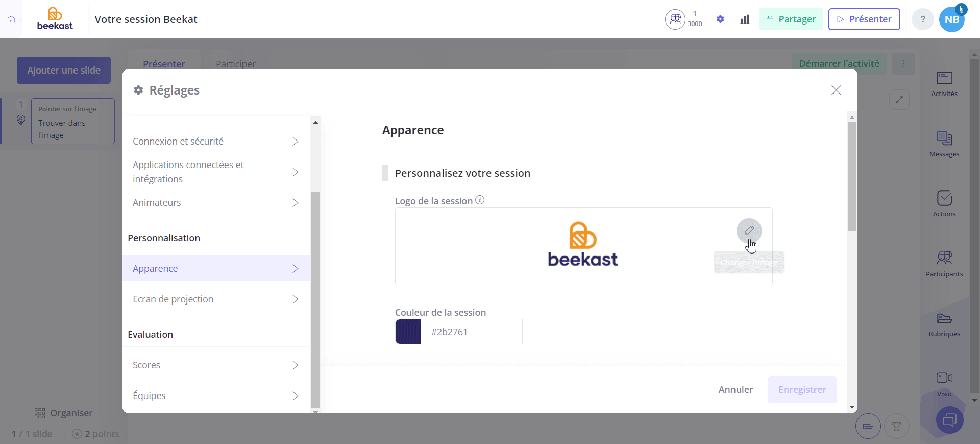This screenshot has height=444, width=980.
Task: Close the Réglages dialog
Action: point(836,90)
